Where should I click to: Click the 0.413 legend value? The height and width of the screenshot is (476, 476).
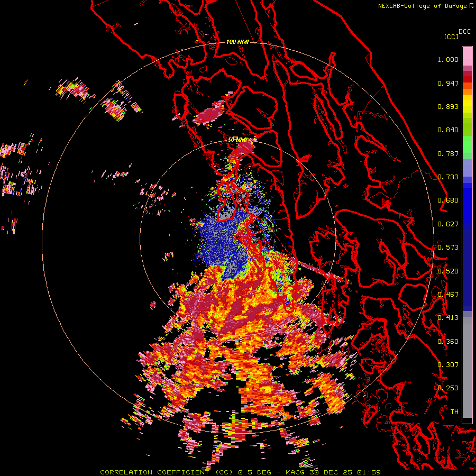click(x=448, y=318)
